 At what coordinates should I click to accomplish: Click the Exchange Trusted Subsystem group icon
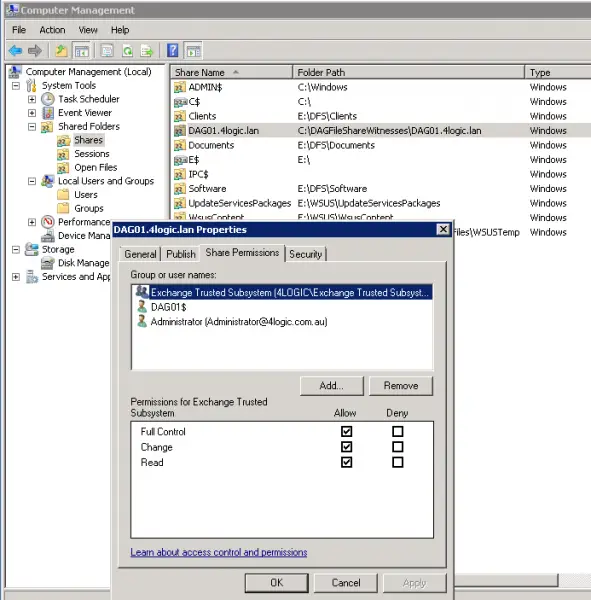pos(142,292)
